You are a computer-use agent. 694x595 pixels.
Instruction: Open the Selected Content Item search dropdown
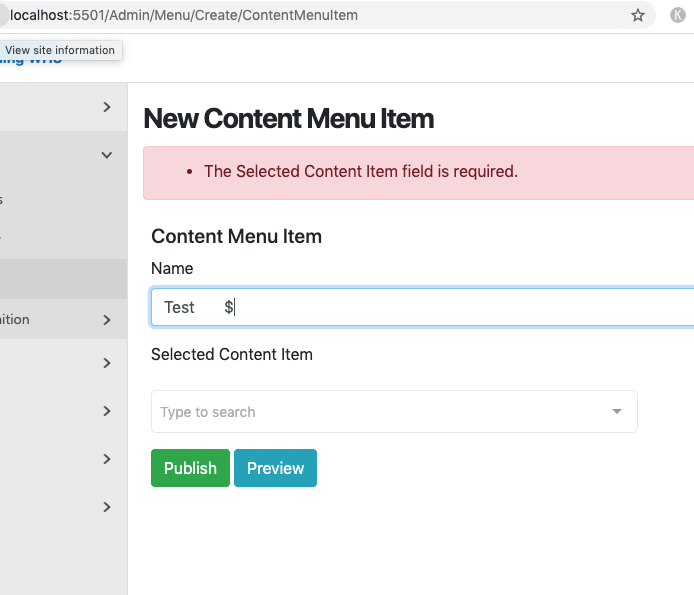394,411
